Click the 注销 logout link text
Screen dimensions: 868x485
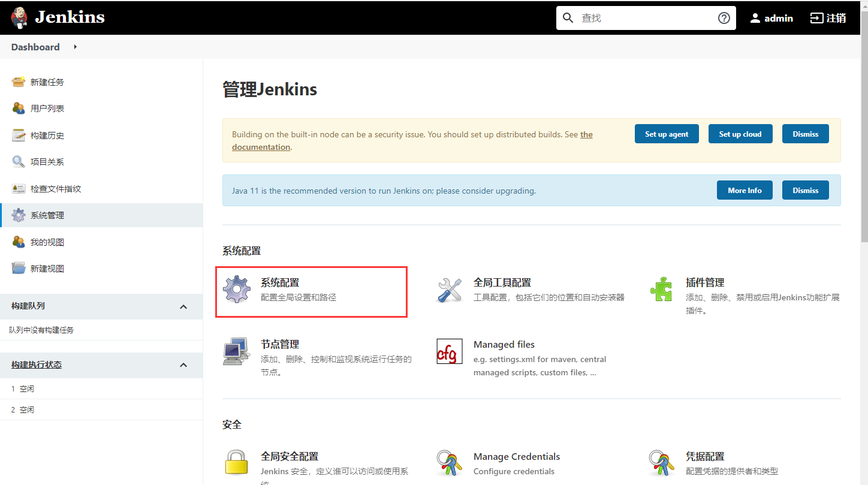coord(836,18)
